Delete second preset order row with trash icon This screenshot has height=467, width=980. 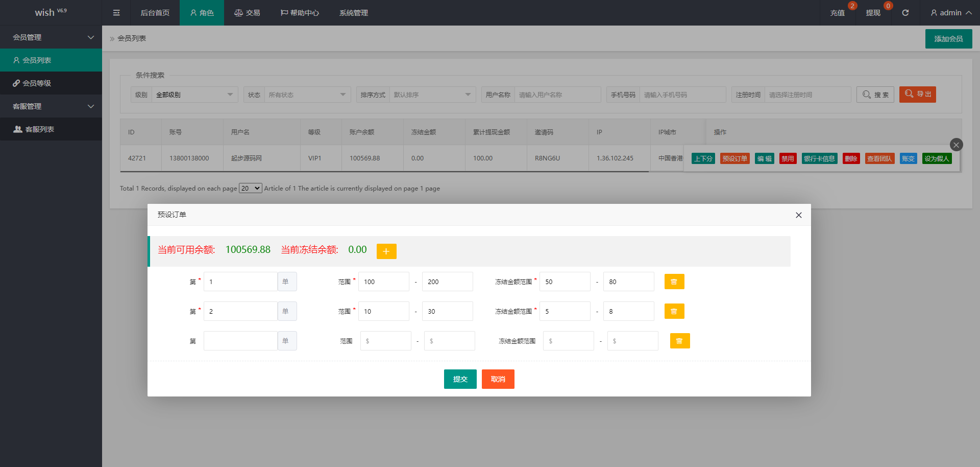[x=674, y=311]
